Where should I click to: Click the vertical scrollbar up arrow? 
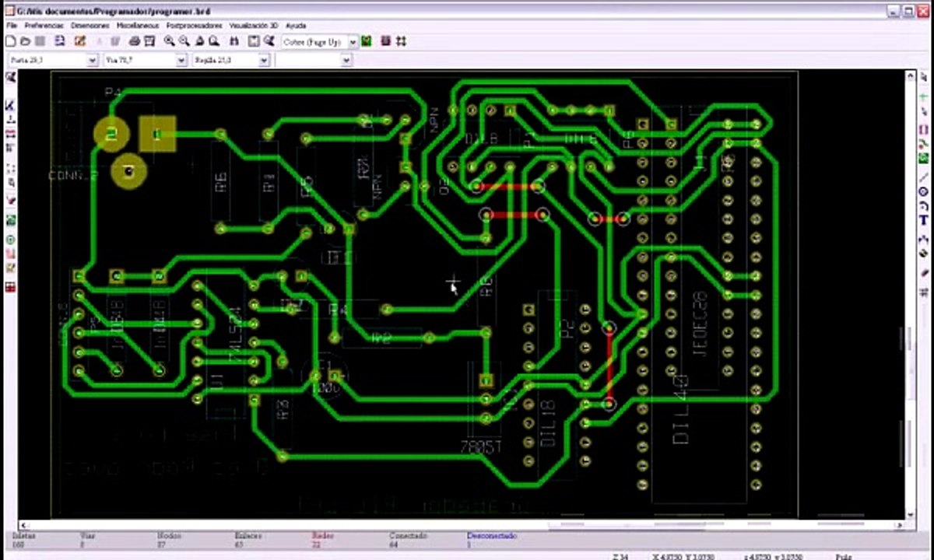point(911,76)
